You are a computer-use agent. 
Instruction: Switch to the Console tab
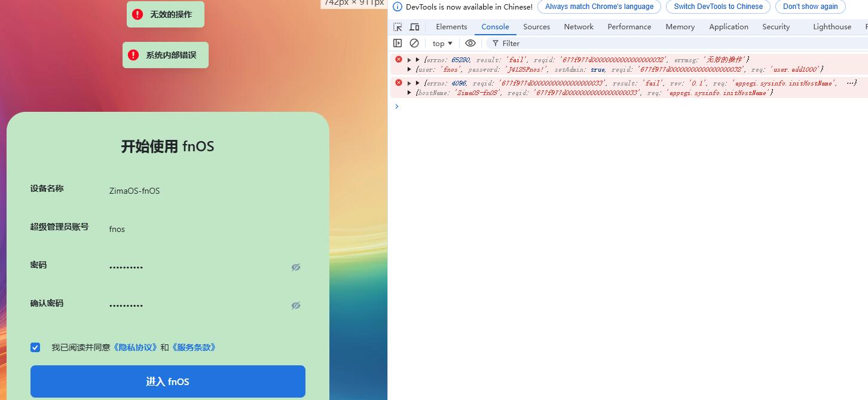(x=496, y=27)
